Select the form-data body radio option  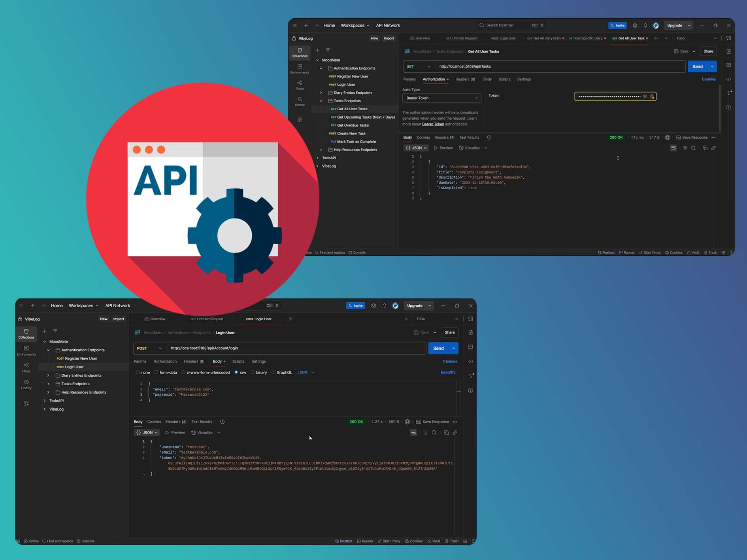pos(157,372)
